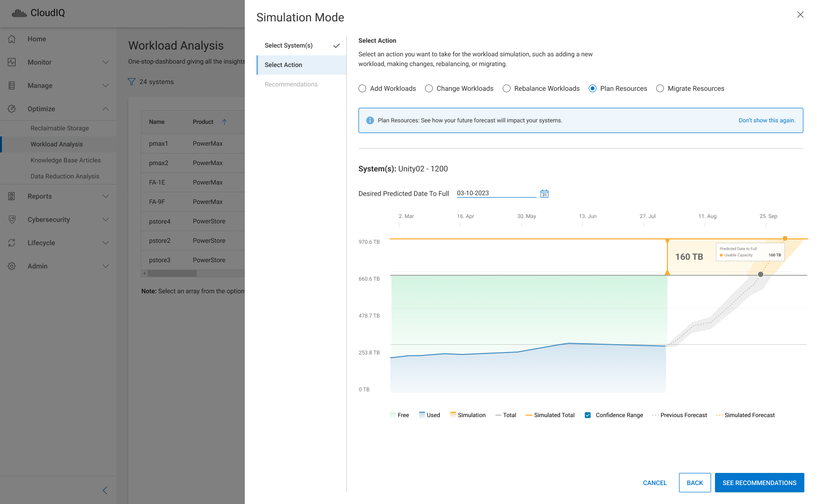Click the CloudIQ logo icon
The height and width of the screenshot is (504, 816).
click(19, 13)
